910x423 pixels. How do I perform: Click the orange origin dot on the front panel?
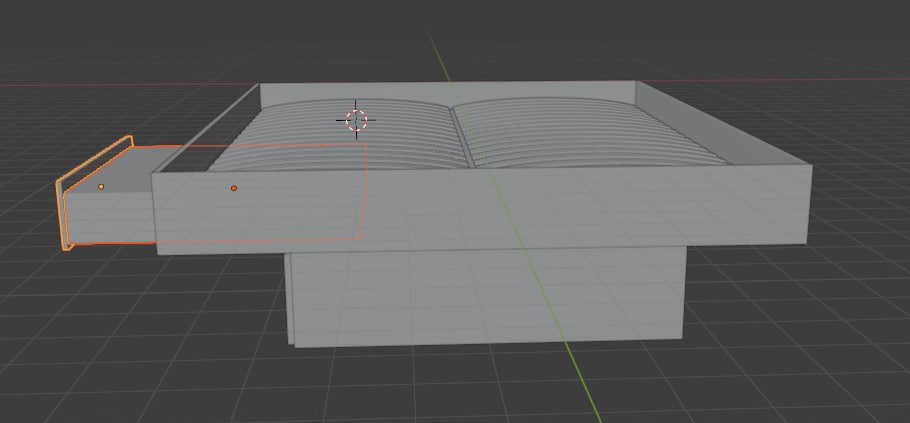234,188
